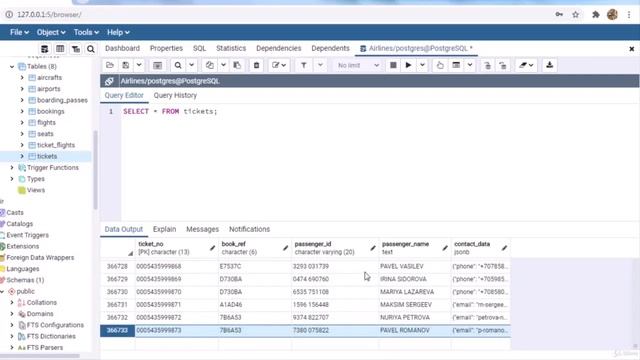
Task: Click the Explain hand icon
Action: [440, 65]
